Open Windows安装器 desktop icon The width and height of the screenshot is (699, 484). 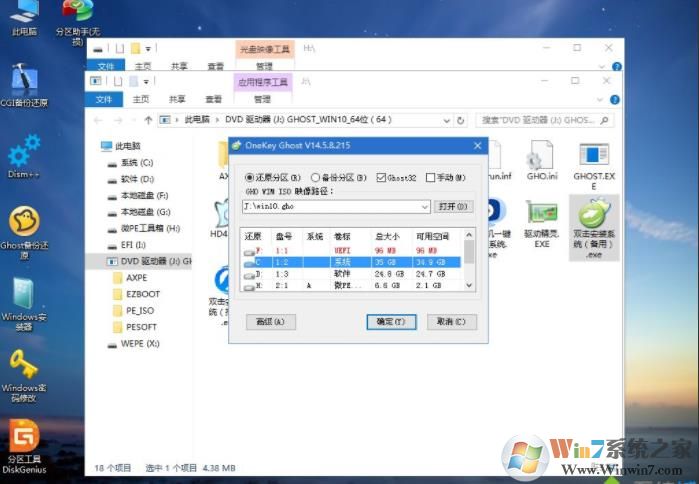tap(24, 304)
